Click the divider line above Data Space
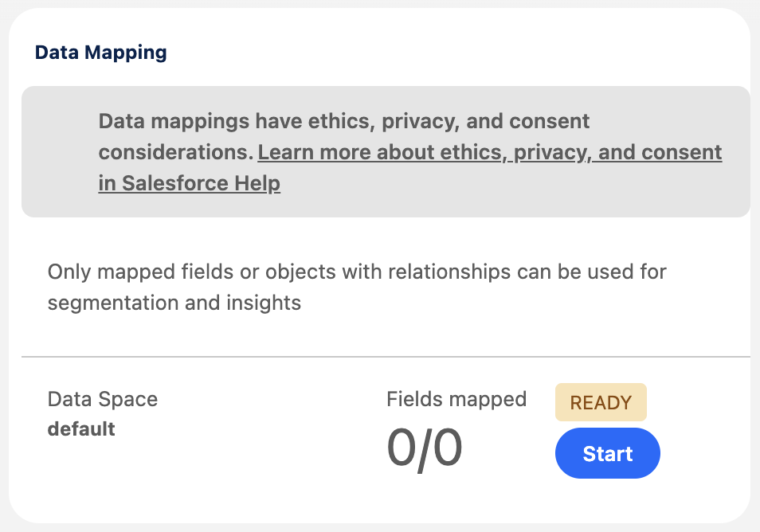The width and height of the screenshot is (760, 532). [386, 357]
